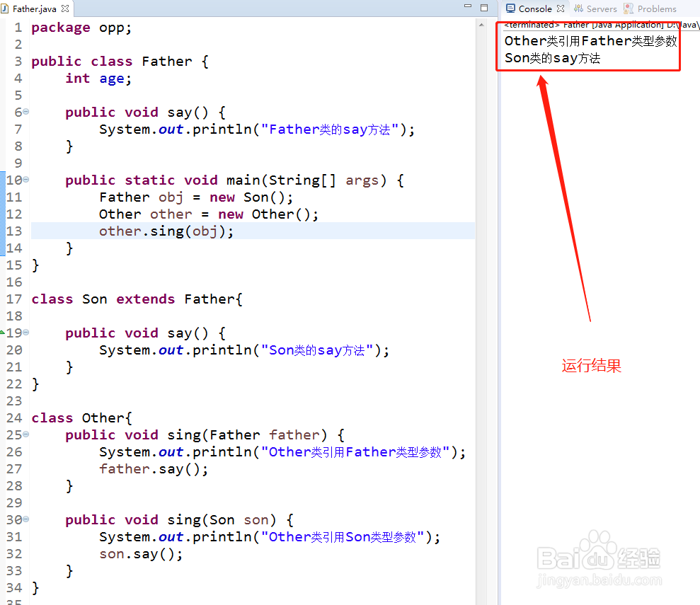Click 'new Son()' on line 11
700x605 pixels.
tap(247, 197)
